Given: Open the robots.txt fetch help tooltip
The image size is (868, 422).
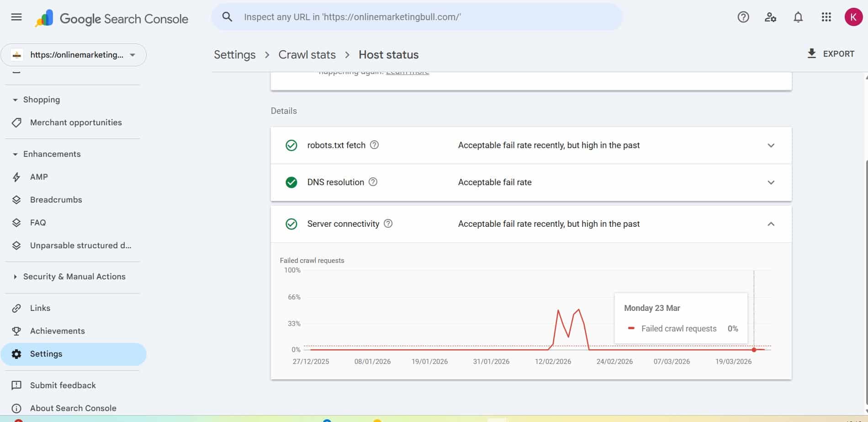Looking at the screenshot, I should pyautogui.click(x=374, y=145).
